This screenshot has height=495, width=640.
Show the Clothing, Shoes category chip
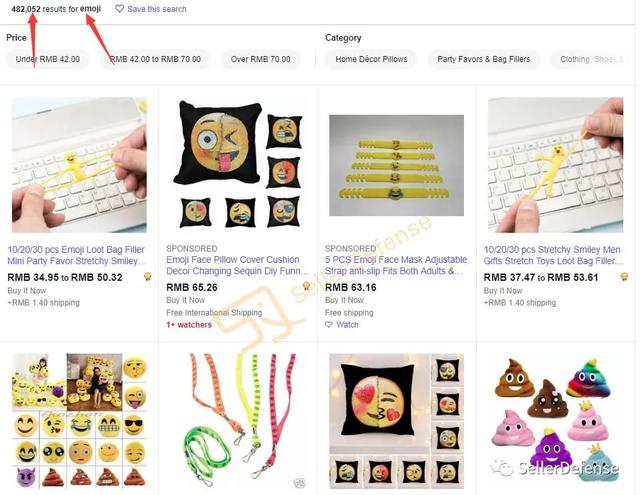[x=592, y=59]
